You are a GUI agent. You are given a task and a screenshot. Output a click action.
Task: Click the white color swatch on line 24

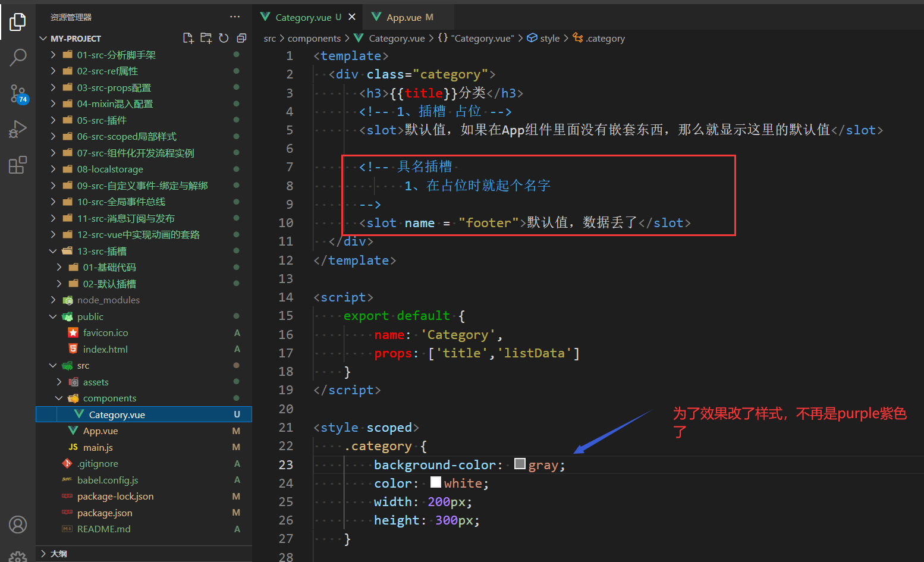point(436,482)
